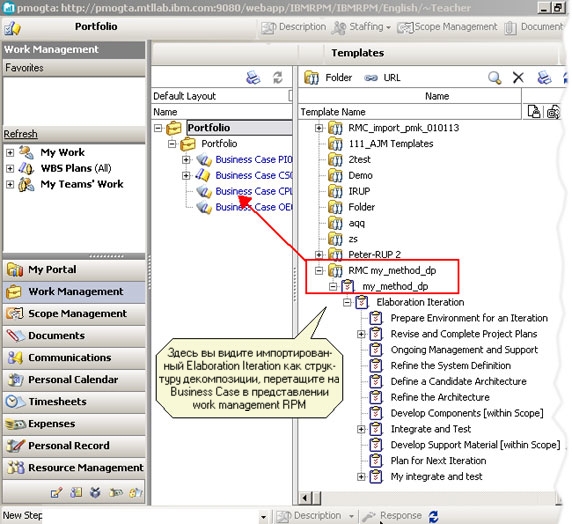Expand the Integrate and Test node
The height and width of the screenshot is (524, 572).
pos(361,429)
